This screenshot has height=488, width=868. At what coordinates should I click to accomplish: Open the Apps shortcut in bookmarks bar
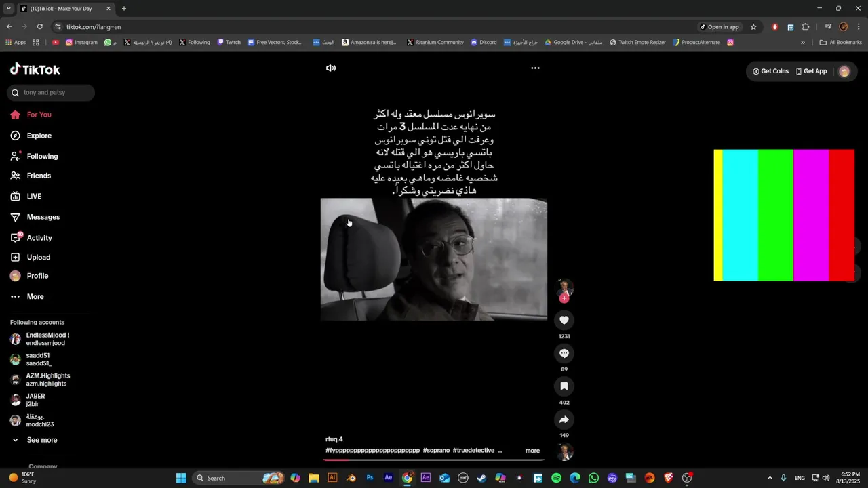[16, 42]
